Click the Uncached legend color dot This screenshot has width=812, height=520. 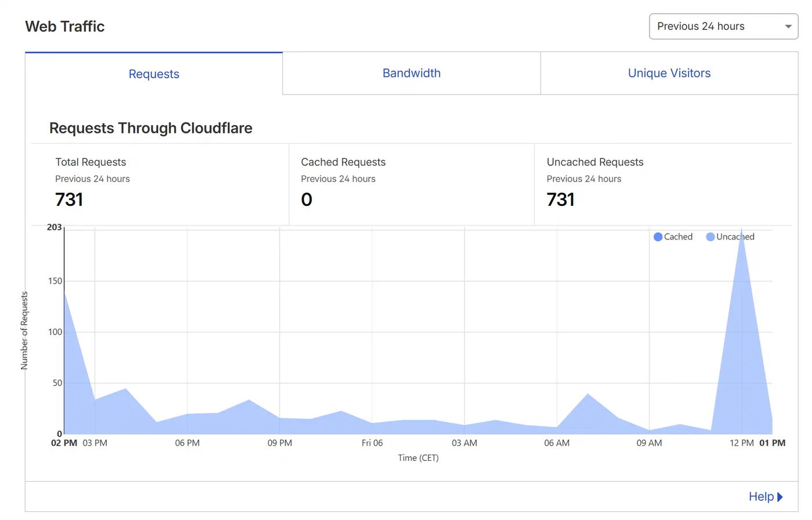coord(710,237)
